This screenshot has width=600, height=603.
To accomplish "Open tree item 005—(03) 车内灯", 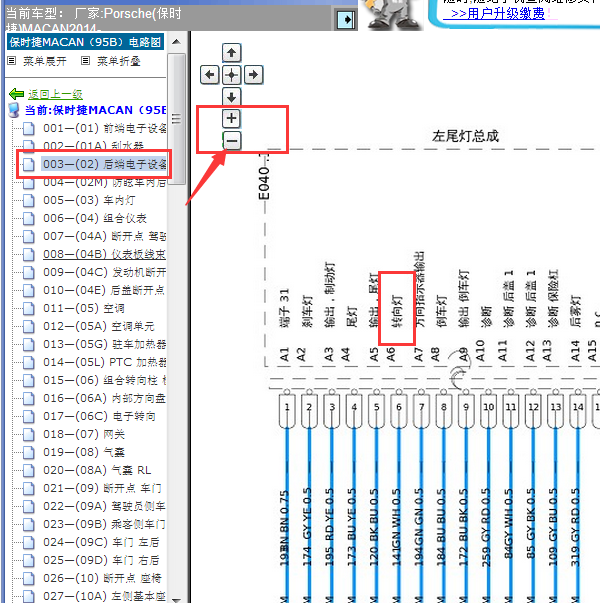I will point(89,200).
